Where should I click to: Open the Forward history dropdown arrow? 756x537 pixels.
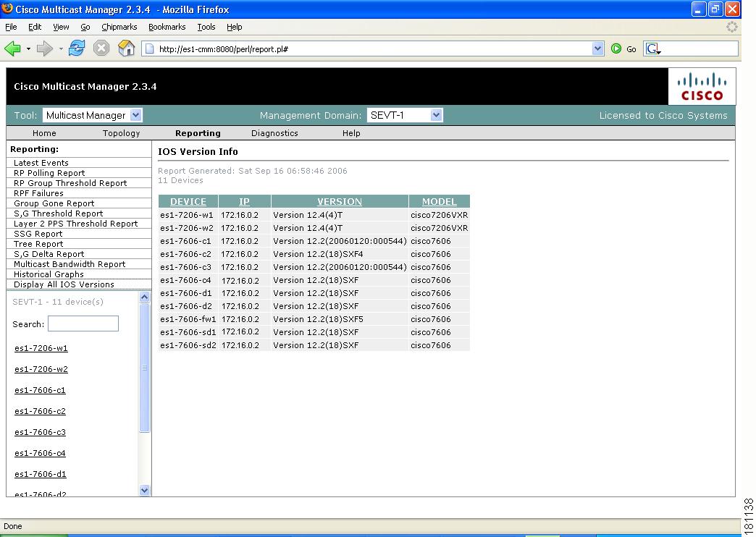61,48
